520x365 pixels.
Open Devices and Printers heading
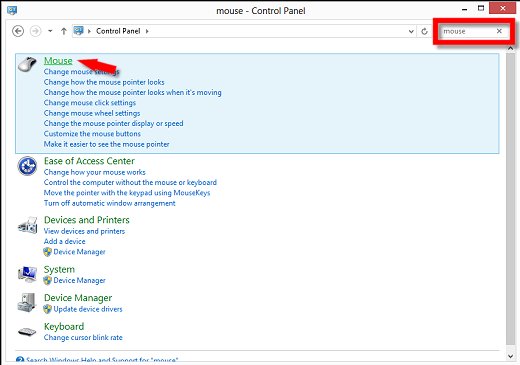pos(86,220)
